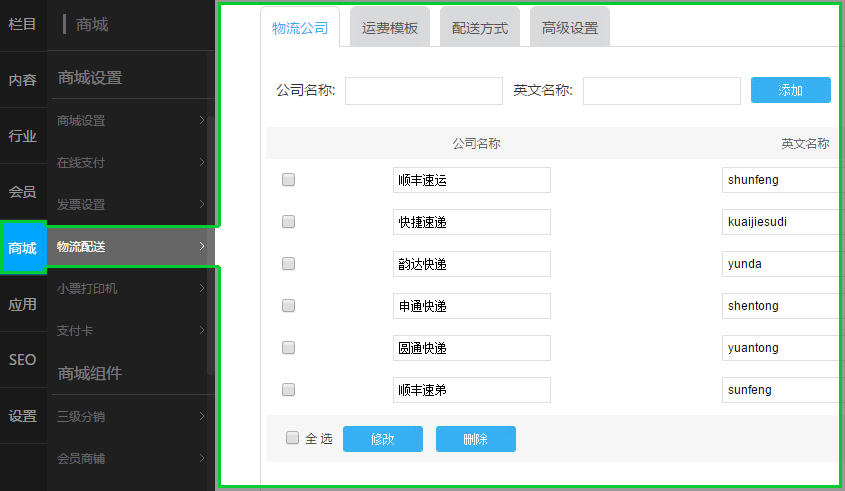Click the 添加 button

tap(790, 90)
